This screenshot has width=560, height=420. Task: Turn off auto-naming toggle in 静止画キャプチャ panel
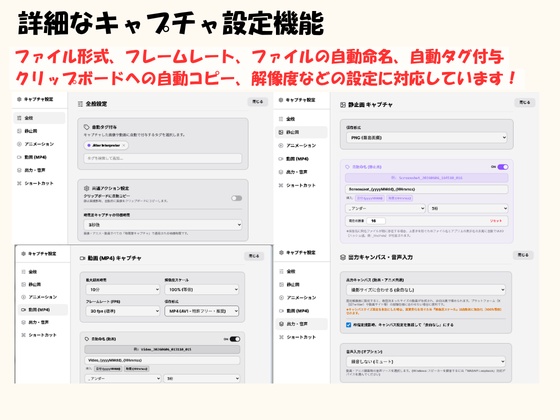tap(503, 167)
